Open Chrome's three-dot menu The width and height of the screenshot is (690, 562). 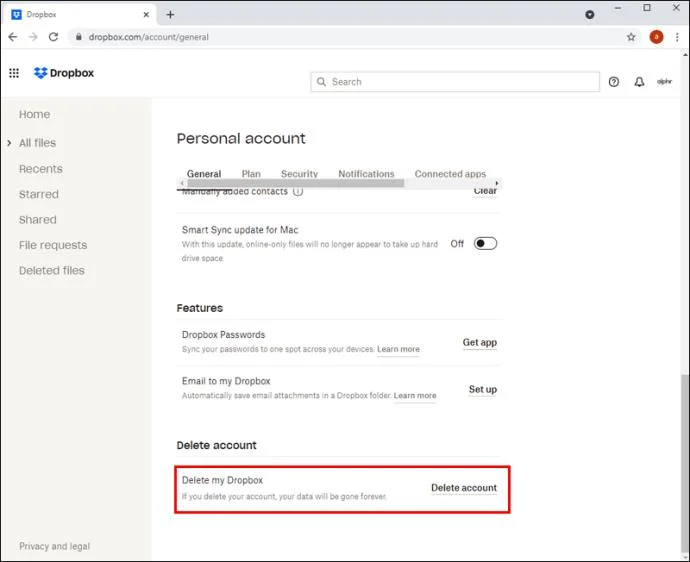click(677, 37)
